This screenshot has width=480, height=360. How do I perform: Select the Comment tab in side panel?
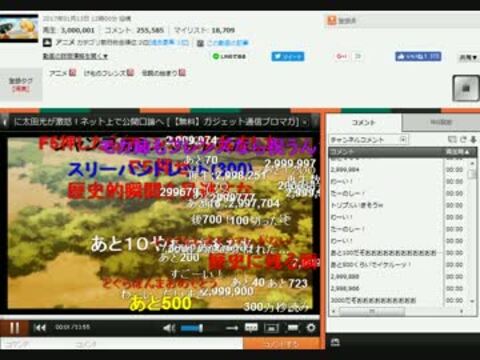coord(364,123)
